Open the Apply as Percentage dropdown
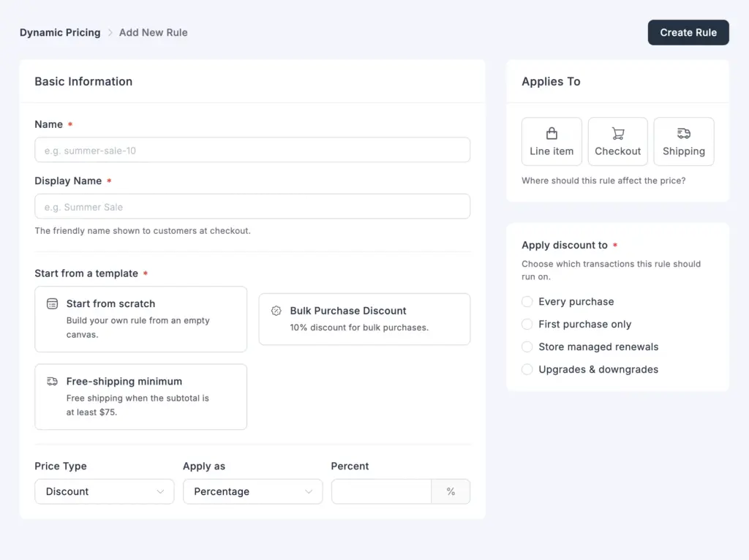Image resolution: width=749 pixels, height=560 pixels. 252,491
